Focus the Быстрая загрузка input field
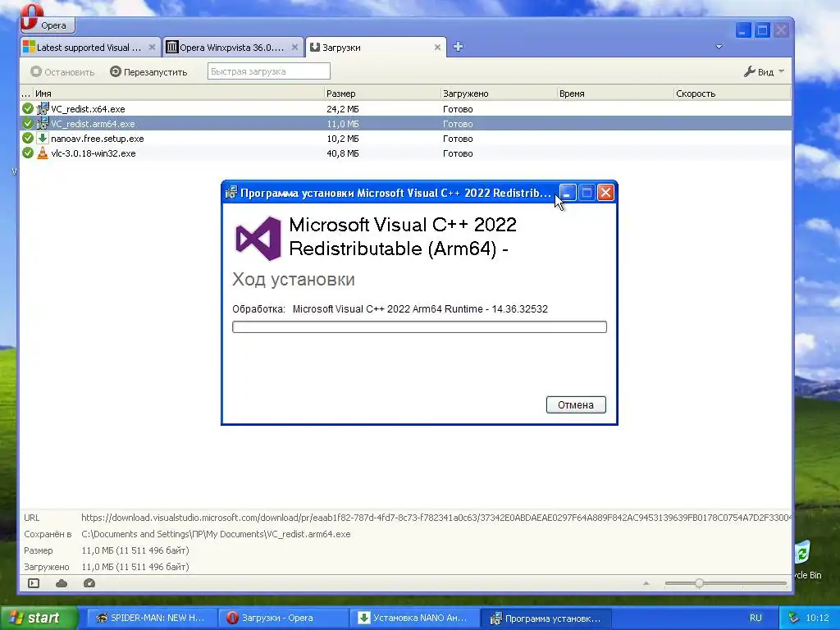Screen dimensions: 840x630 point(269,71)
